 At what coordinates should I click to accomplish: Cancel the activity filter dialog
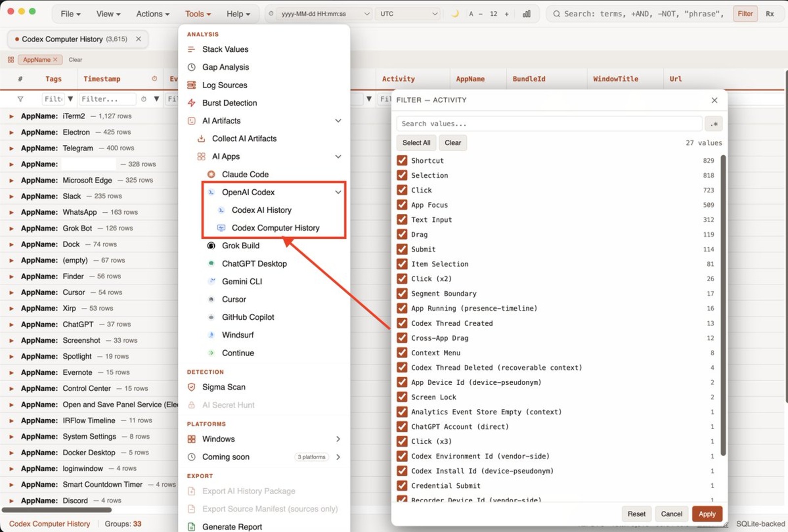(x=671, y=514)
